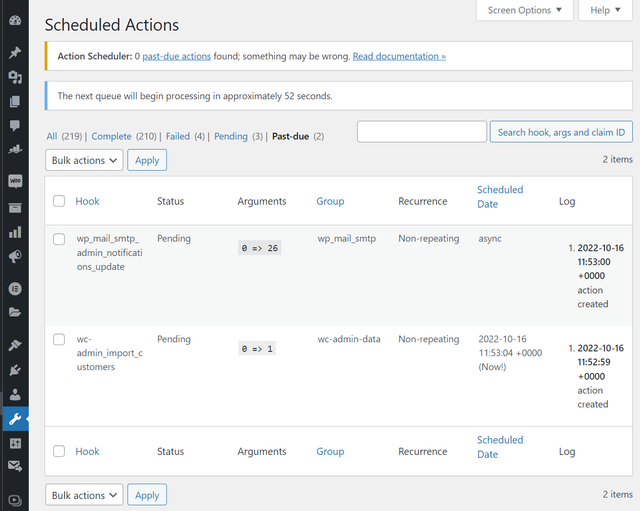Open the top Bulk actions dropdown

pyautogui.click(x=84, y=160)
